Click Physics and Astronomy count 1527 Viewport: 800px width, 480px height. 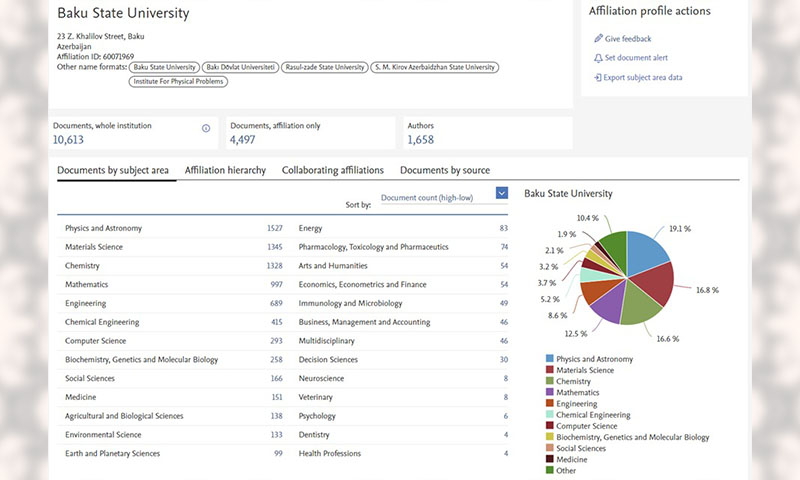coord(274,228)
